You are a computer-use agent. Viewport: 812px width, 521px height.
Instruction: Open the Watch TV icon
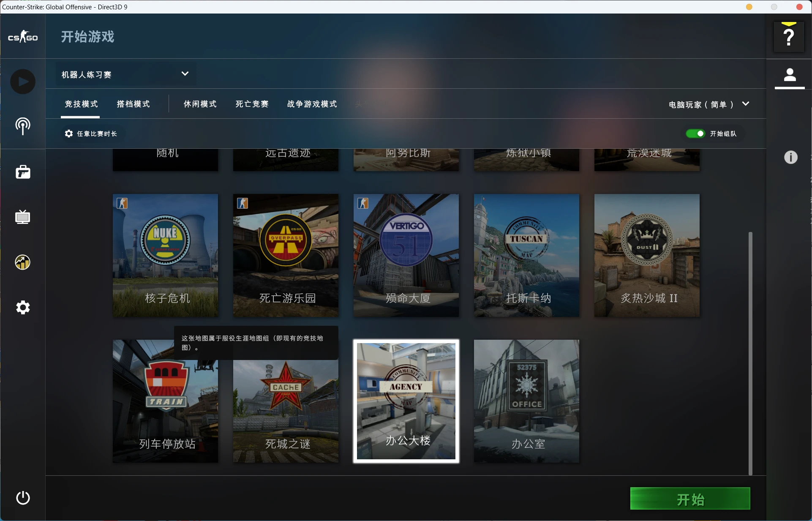[23, 217]
